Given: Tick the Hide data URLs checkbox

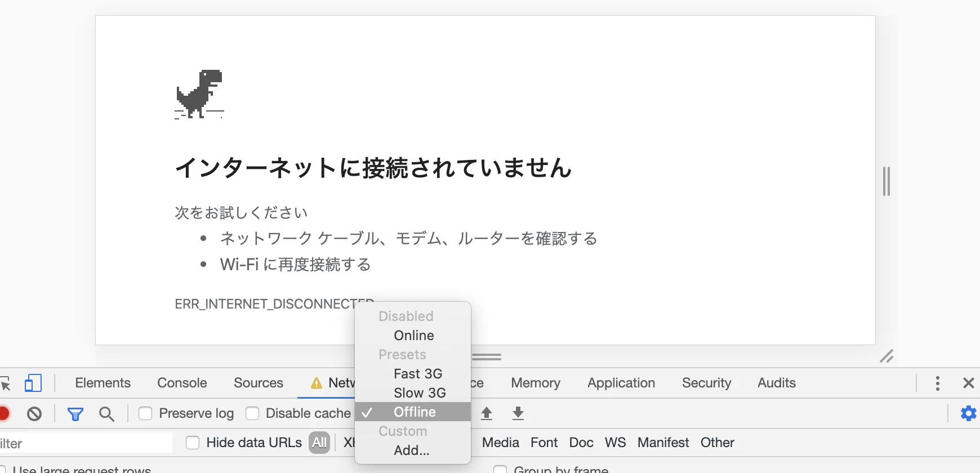Looking at the screenshot, I should pos(193,443).
